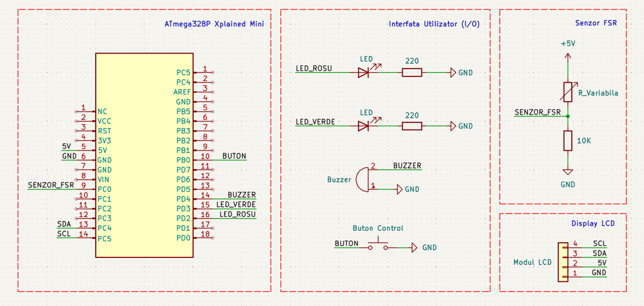Select the ATmega328P yellow chip body
Screen dimensions: 644x306
point(144,155)
